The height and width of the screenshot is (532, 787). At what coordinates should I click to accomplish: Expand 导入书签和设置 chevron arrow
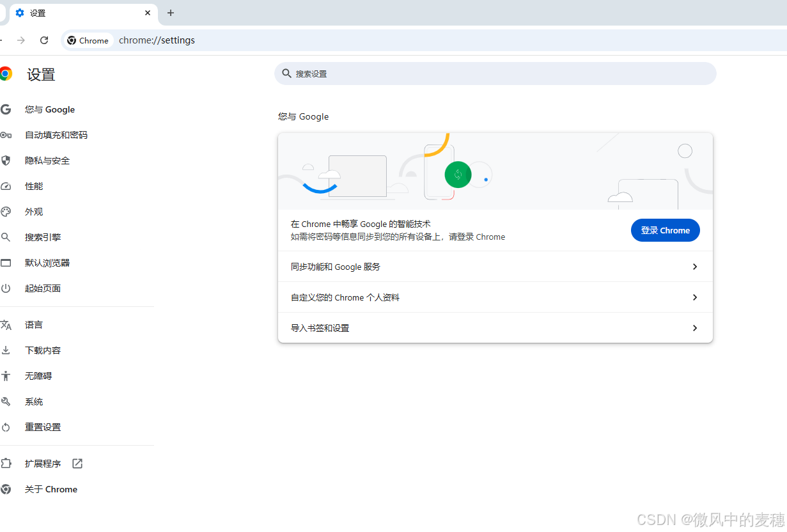tap(695, 328)
